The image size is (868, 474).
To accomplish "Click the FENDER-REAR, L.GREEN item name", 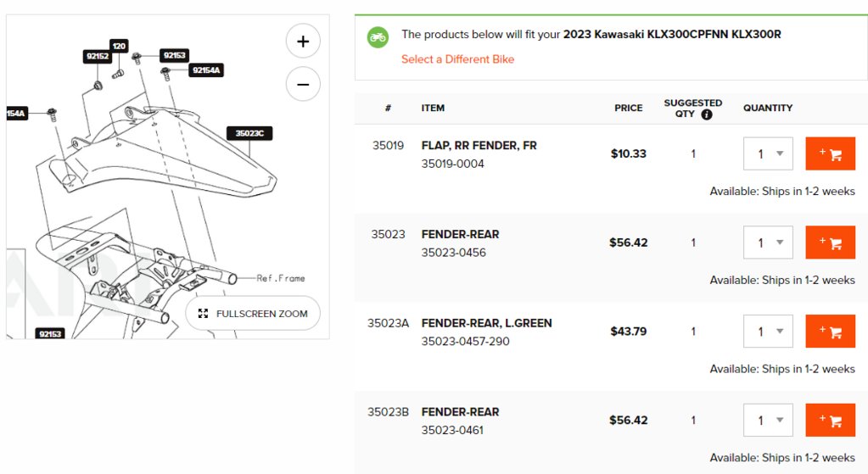I will point(486,323).
